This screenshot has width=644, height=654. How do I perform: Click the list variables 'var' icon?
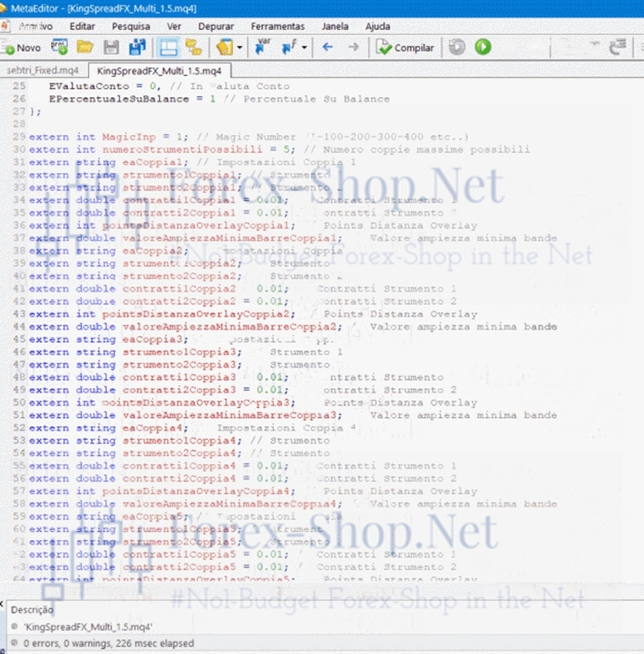(262, 47)
